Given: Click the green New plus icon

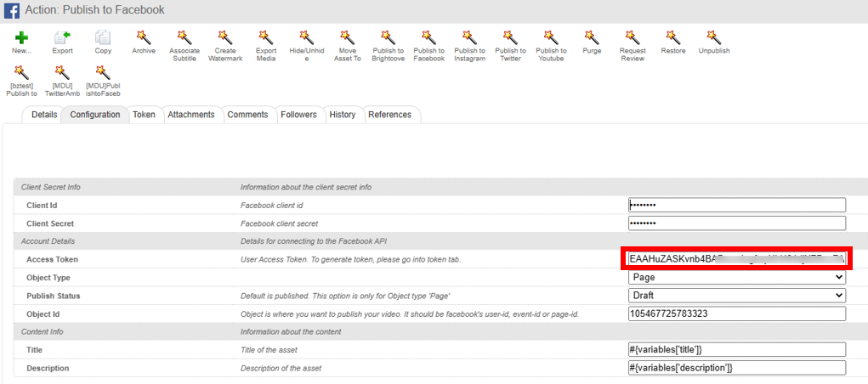Looking at the screenshot, I should pos(21,37).
